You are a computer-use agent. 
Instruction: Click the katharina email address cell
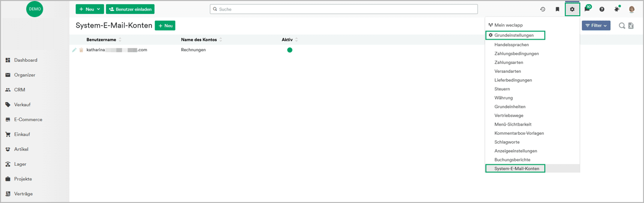click(116, 50)
